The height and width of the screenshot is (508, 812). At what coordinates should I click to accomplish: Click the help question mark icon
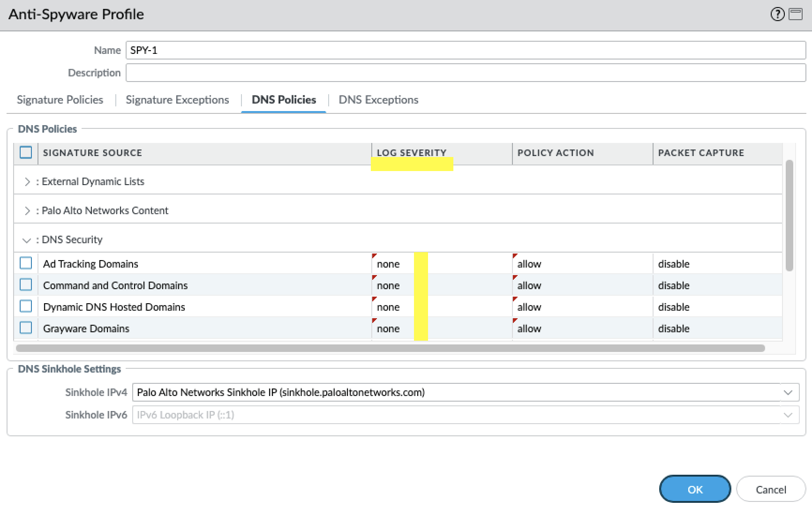pyautogui.click(x=777, y=14)
